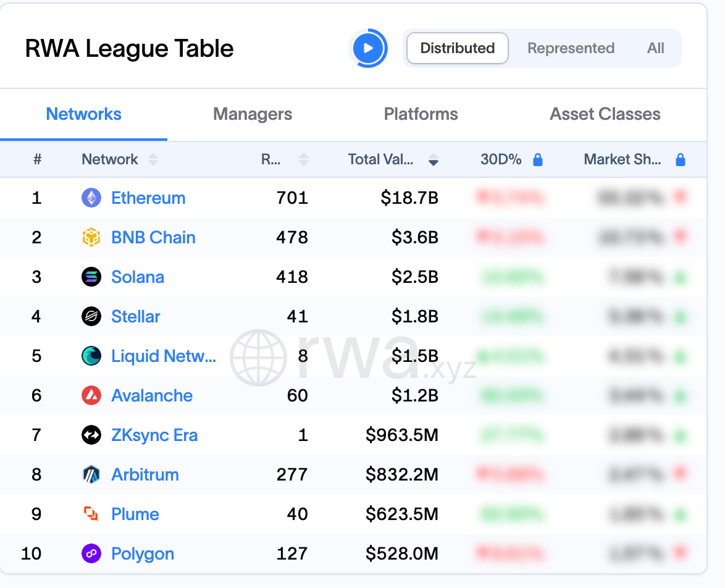Screen dimensions: 725x588
Task: Open the Polygon network link
Action: [x=143, y=553]
